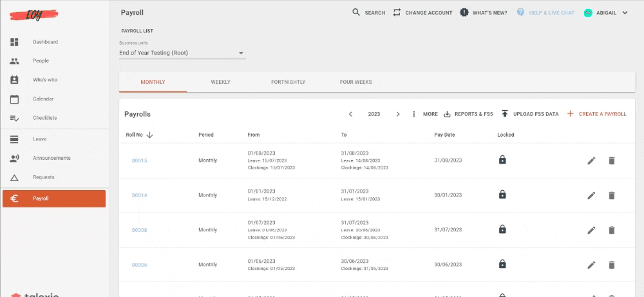Sort by Roll No arrow
Image resolution: width=644 pixels, height=297 pixels.
149,135
